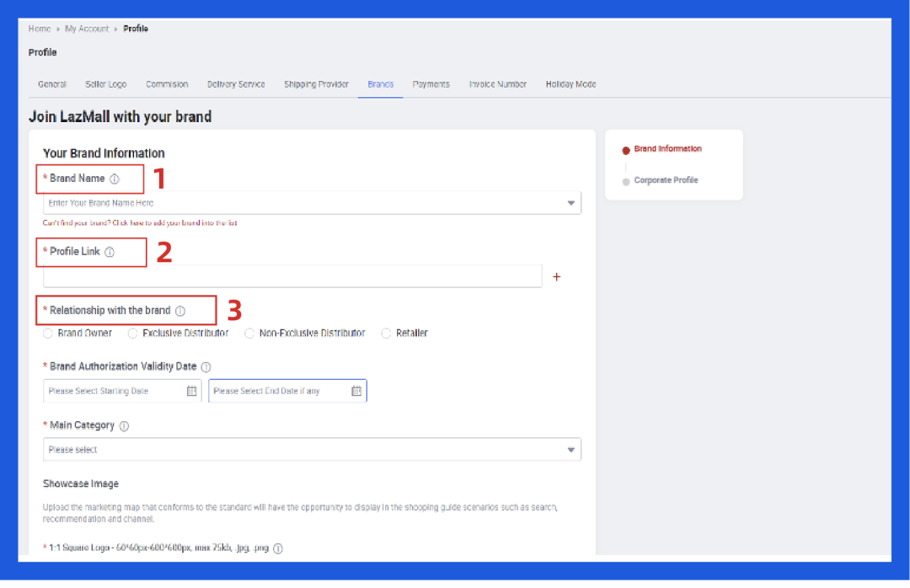
Task: Choose Exclusive Distributor radio option
Action: tap(133, 334)
